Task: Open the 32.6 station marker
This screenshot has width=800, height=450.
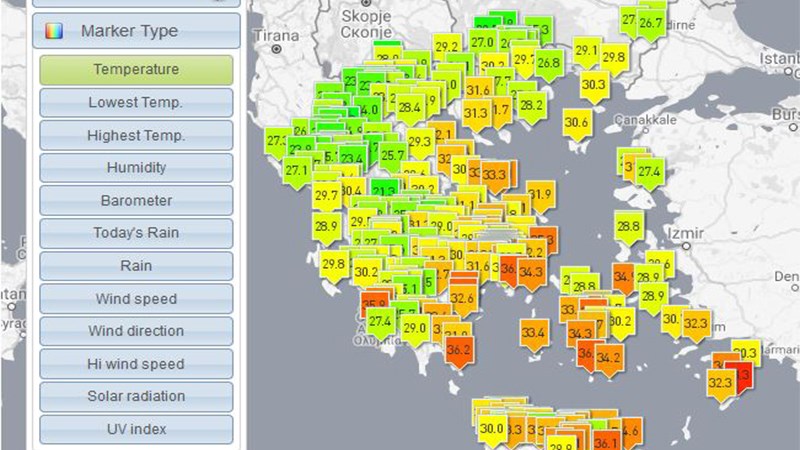Action: pyautogui.click(x=463, y=300)
